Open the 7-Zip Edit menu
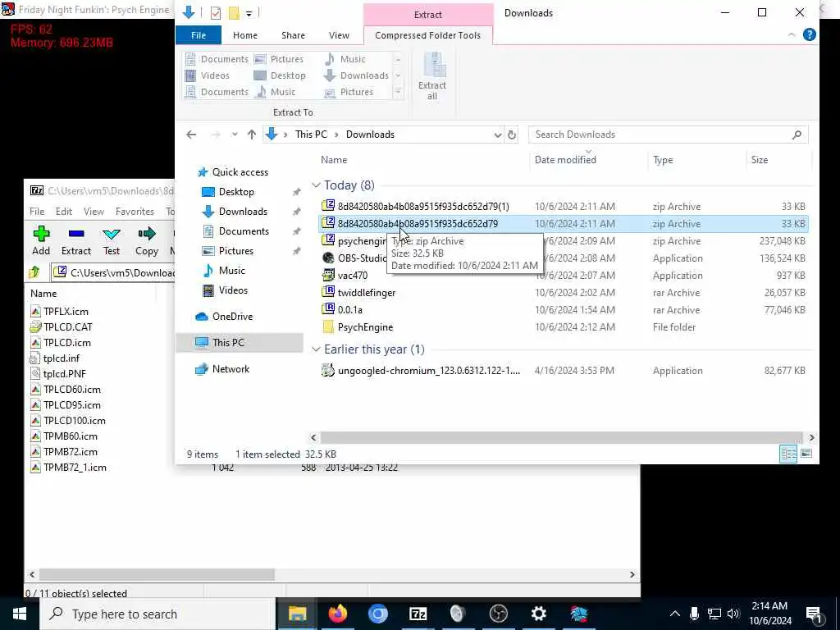Screen dimensions: 840x630 click(x=64, y=212)
